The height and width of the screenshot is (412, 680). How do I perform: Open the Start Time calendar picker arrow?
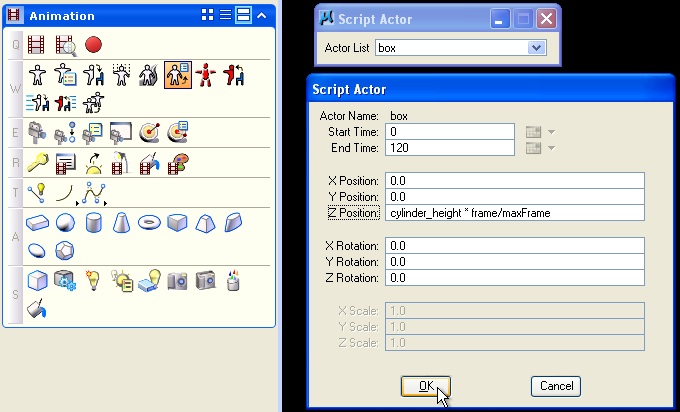click(x=551, y=132)
